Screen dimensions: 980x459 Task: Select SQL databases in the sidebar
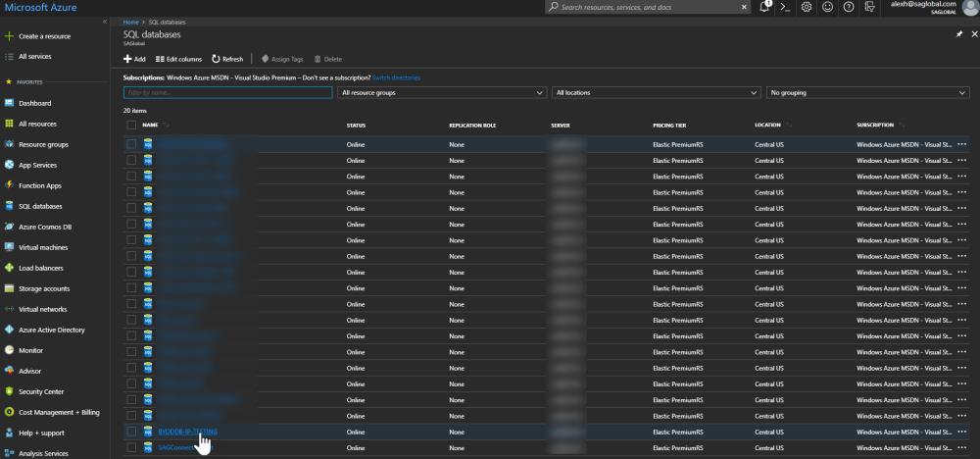coord(40,206)
